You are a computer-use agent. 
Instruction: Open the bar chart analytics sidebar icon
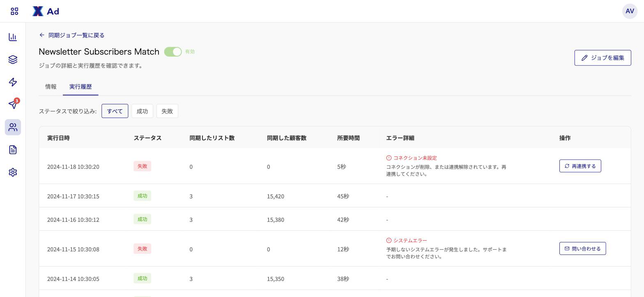[13, 37]
